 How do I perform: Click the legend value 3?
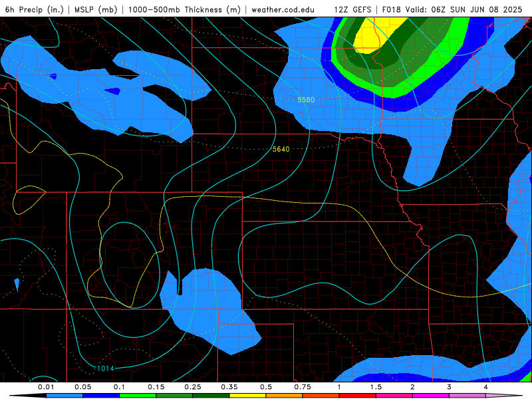tap(450, 387)
